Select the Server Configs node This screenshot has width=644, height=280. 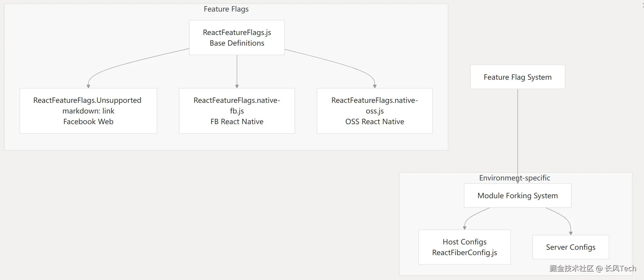click(x=571, y=247)
